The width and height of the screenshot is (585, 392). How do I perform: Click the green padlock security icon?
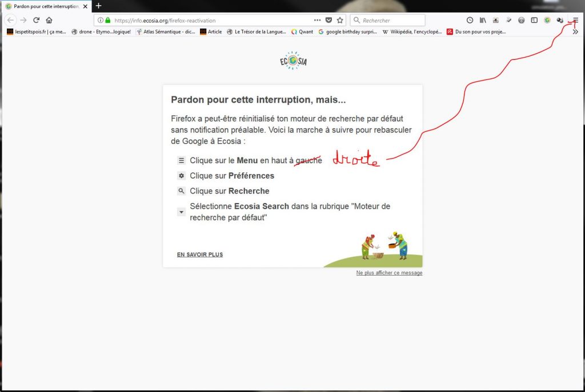[108, 20]
